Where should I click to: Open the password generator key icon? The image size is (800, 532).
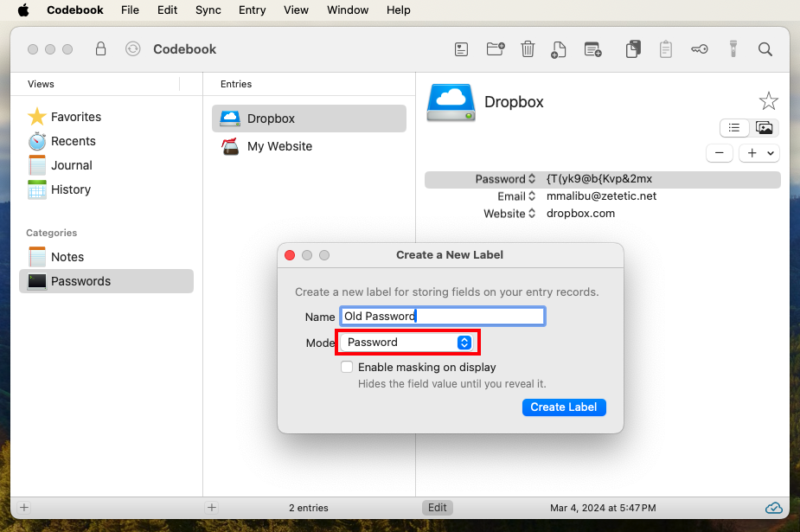[699, 49]
